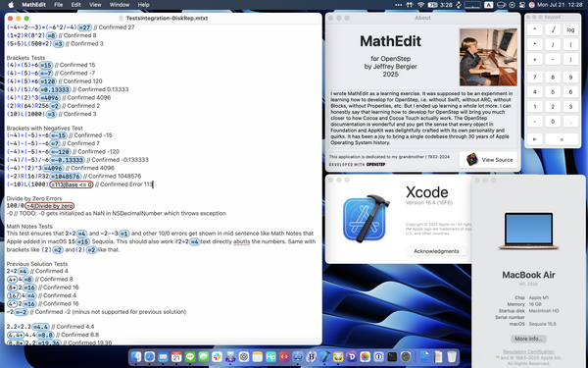Click the decimal point key in Keypad
588x368 pixels.
coord(570,122)
